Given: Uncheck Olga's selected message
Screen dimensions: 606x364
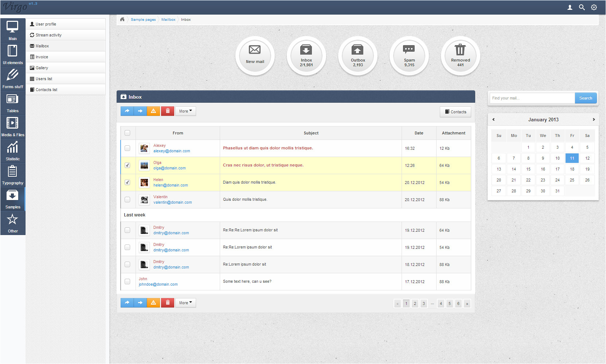Looking at the screenshot, I should pos(127,165).
